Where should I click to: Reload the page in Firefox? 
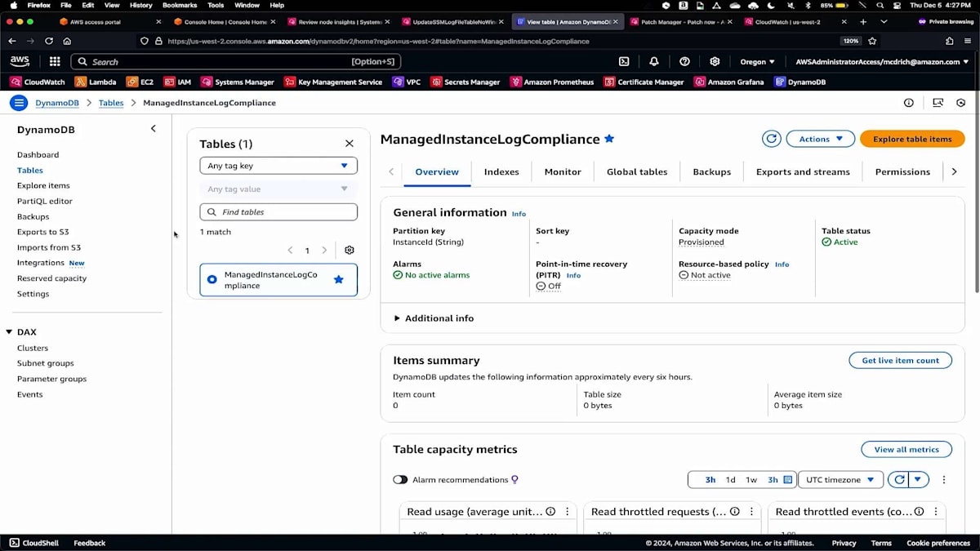pos(49,41)
